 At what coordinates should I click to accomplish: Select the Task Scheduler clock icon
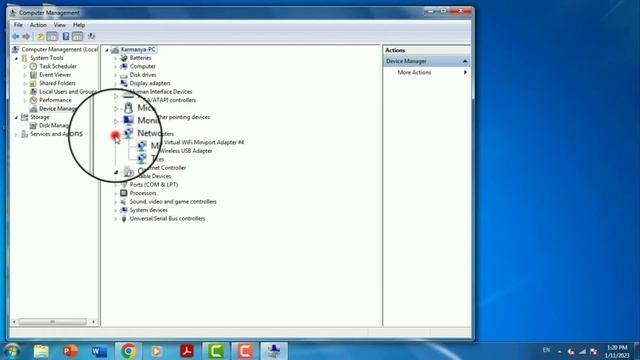33,66
